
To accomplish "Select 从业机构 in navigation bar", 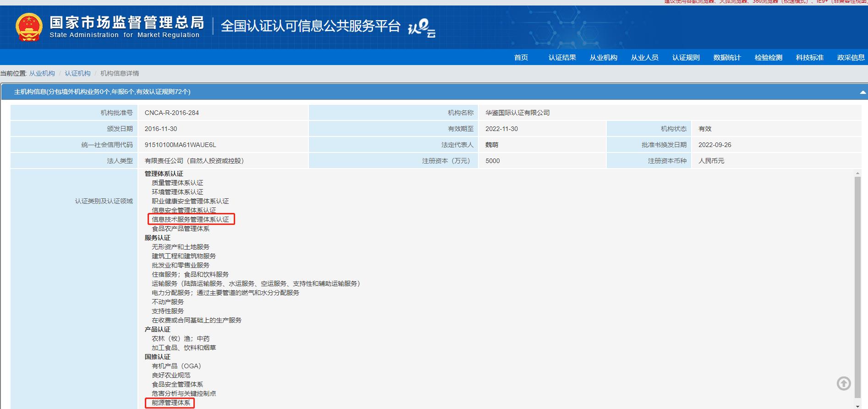I will (603, 58).
